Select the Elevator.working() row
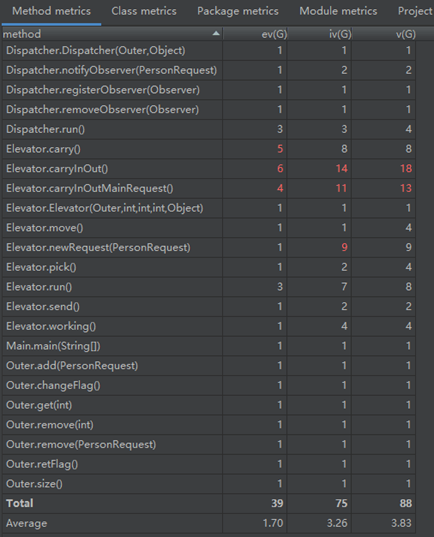The image size is (434, 537). click(x=209, y=326)
